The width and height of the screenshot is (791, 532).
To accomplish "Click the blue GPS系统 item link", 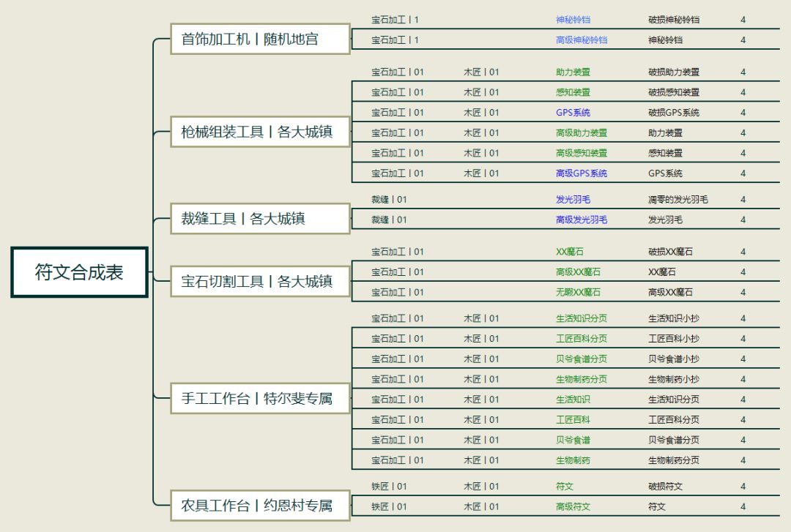I will click(x=573, y=113).
